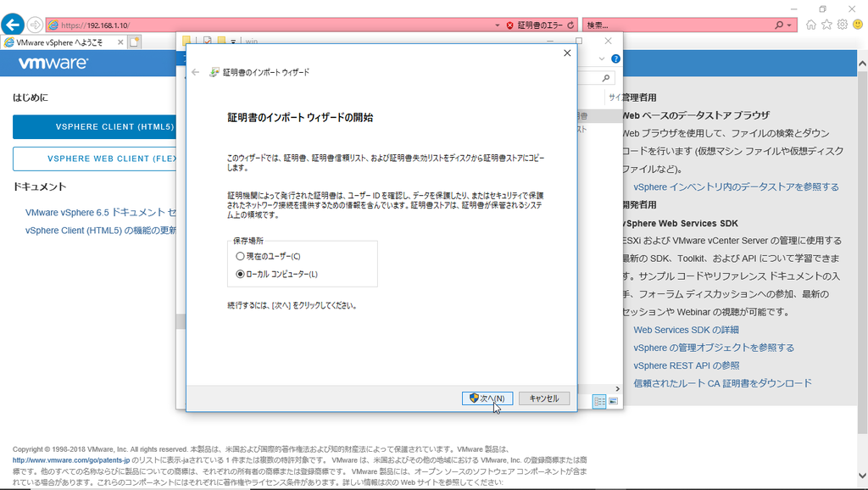Click the 次へ(N) button in the wizard
This screenshot has width=868, height=490.
click(487, 398)
